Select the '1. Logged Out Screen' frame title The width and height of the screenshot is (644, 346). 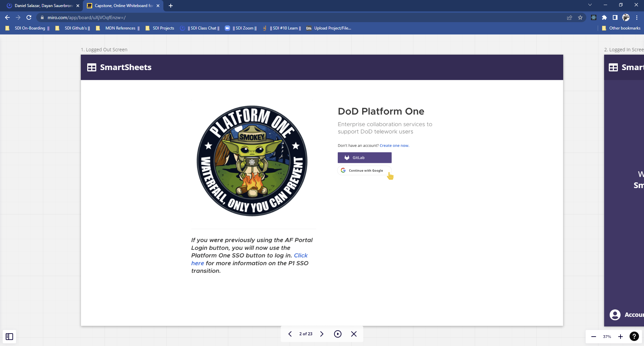click(104, 50)
